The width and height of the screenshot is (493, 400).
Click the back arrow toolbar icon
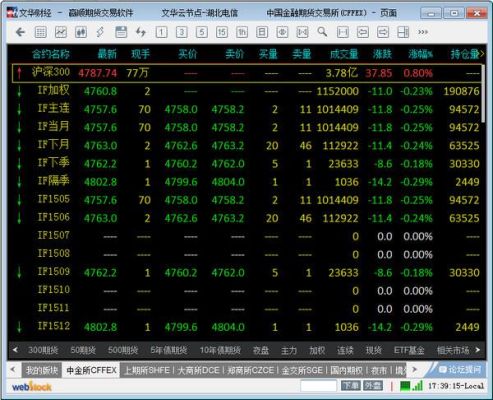(21, 32)
